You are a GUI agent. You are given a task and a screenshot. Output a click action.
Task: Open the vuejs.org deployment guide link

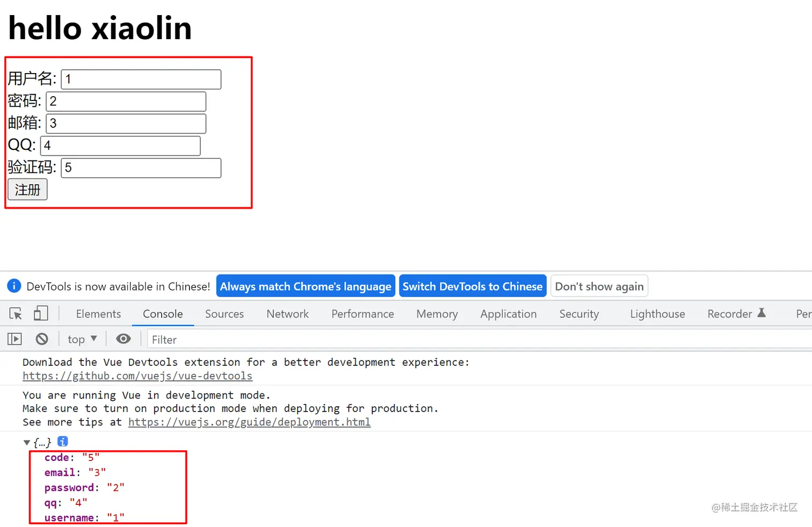tap(249, 422)
